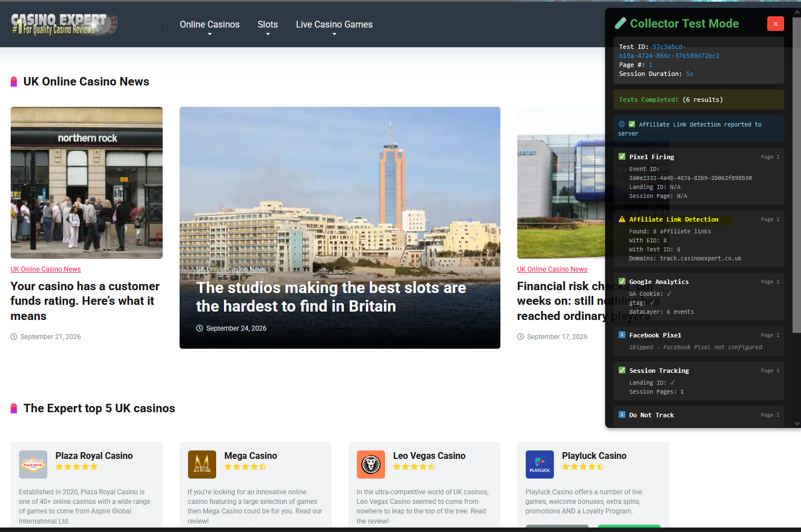The image size is (801, 532).
Task: Open the Online Casinos menu
Action: click(x=209, y=25)
